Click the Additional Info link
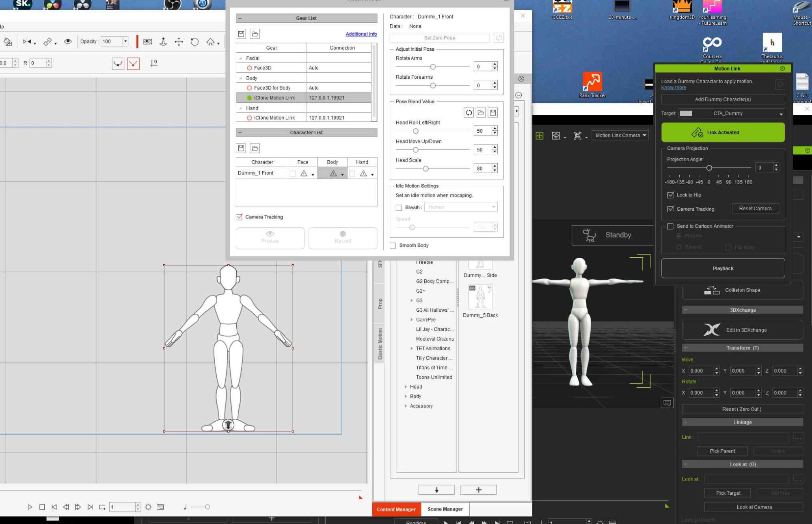The image size is (812, 524). click(361, 34)
